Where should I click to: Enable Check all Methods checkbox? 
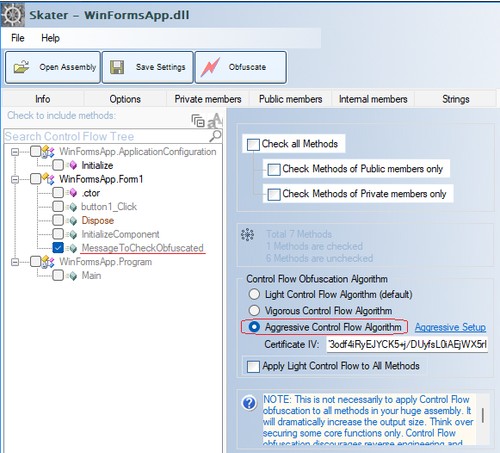[x=253, y=145]
